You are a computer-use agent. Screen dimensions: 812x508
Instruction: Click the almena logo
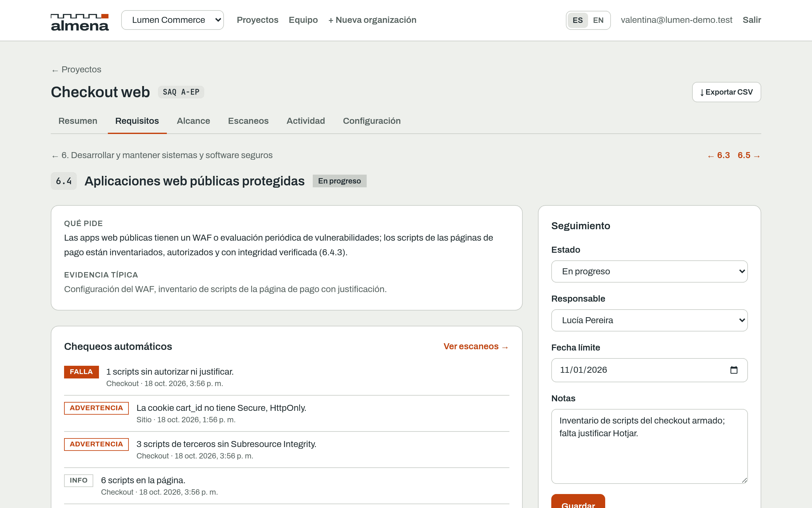click(x=80, y=22)
